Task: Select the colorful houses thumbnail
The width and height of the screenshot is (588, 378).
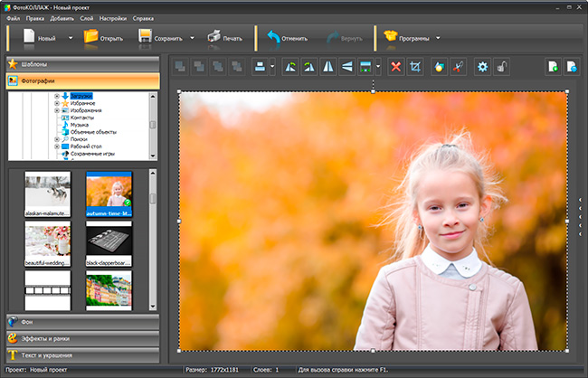Action: pyautogui.click(x=109, y=290)
